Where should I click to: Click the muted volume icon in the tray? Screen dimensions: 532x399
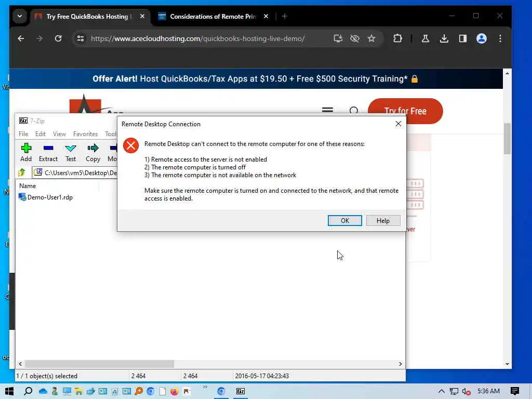pos(466,392)
